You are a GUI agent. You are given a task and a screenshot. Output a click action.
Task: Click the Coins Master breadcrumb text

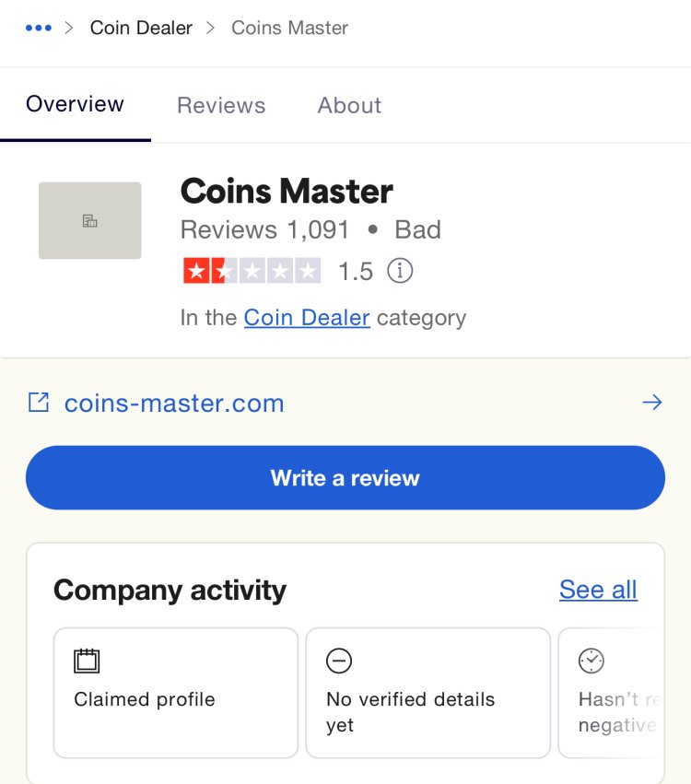tap(289, 28)
